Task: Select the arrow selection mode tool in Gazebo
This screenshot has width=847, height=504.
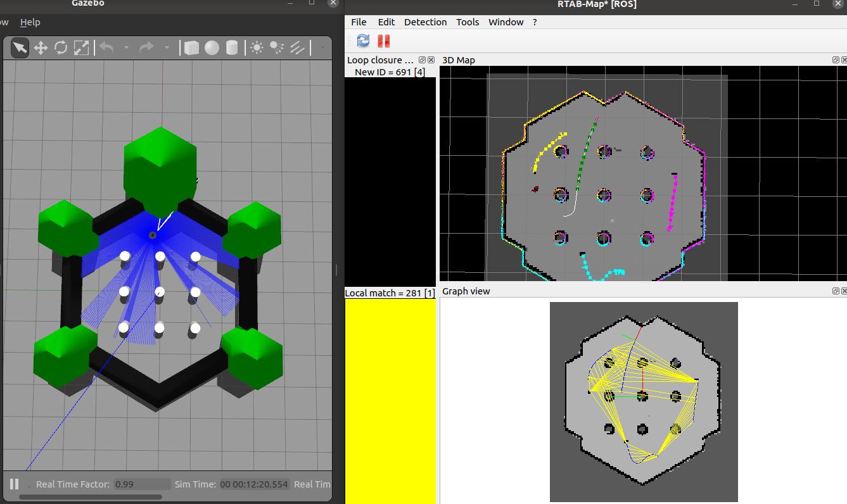Action: [x=20, y=47]
